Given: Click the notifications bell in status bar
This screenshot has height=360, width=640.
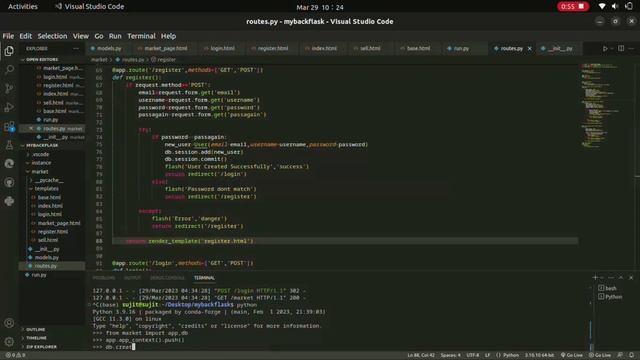Looking at the screenshot, I should coord(631,355).
